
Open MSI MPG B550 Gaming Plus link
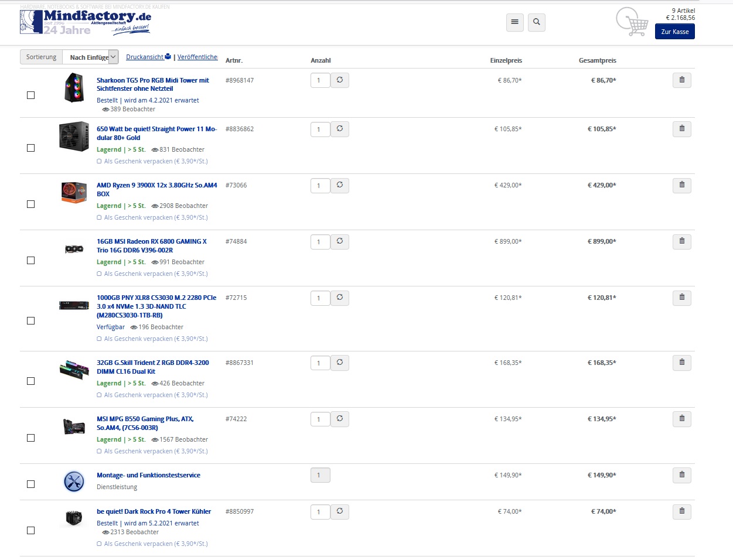(145, 423)
